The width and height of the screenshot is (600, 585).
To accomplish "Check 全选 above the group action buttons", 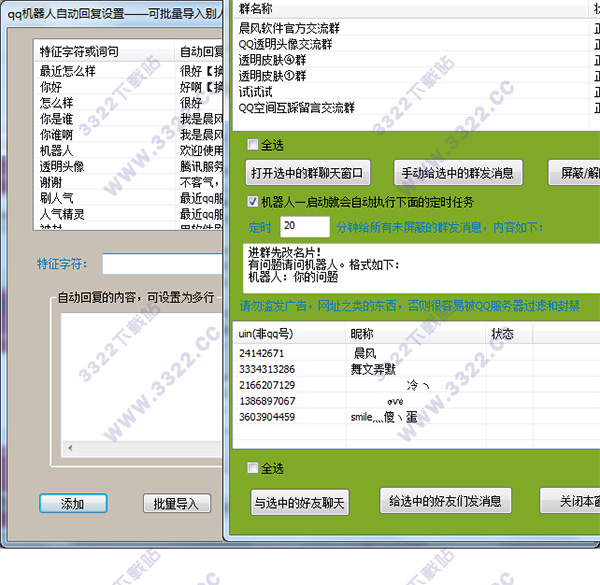I will pos(252,145).
